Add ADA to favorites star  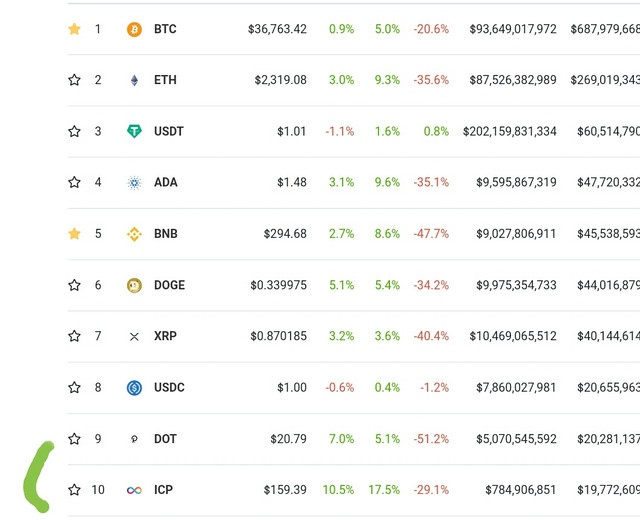coord(74,182)
